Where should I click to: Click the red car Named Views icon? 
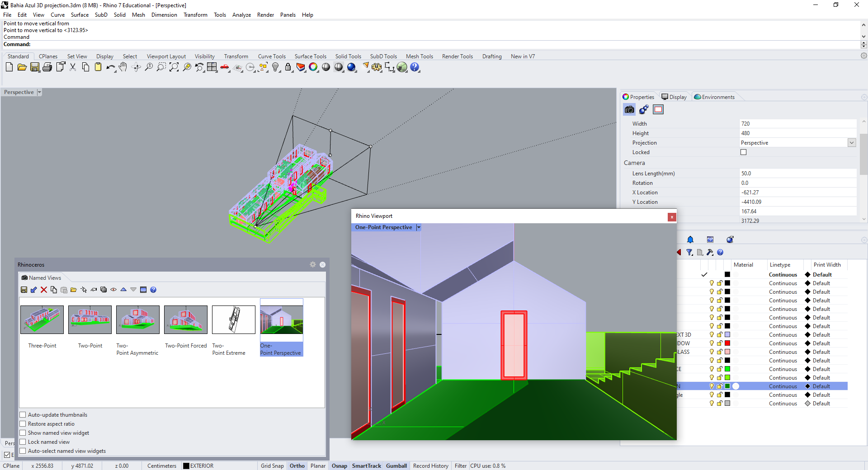point(225,67)
